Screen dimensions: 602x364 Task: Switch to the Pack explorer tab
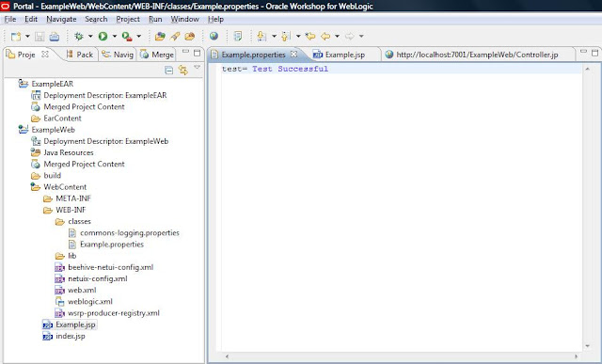[80, 55]
